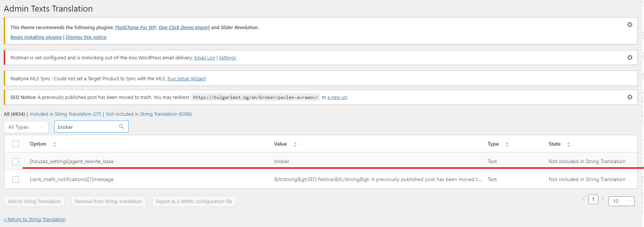
Task: Filter by Included in String Translation
Action: pos(65,114)
